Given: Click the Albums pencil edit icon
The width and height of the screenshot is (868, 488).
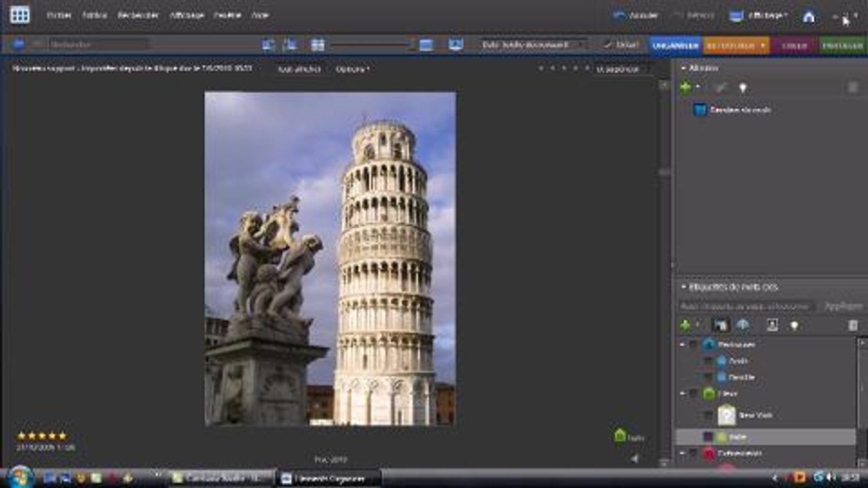Looking at the screenshot, I should pyautogui.click(x=721, y=87).
